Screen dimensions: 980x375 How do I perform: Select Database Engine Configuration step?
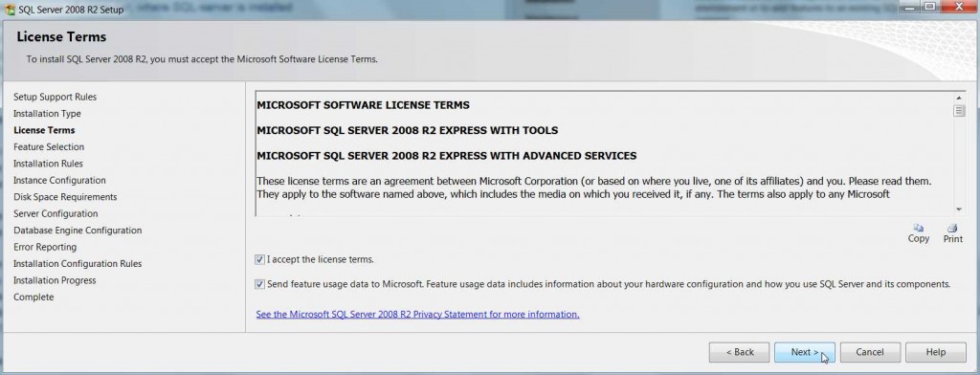(x=78, y=231)
